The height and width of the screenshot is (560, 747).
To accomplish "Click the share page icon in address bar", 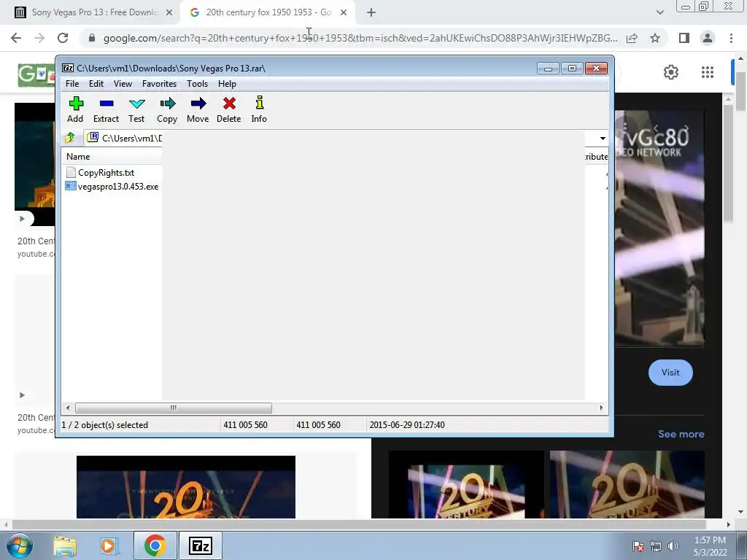I will 632,38.
